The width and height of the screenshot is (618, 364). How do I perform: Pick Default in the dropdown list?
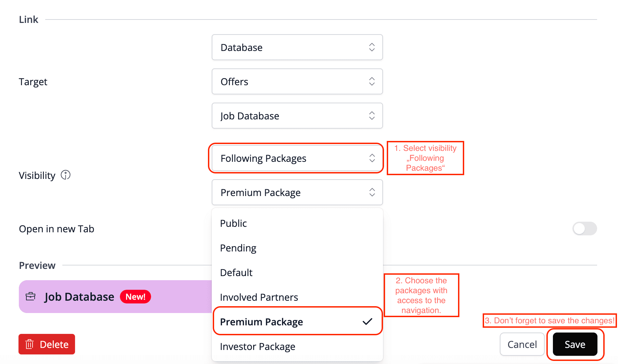[236, 273]
